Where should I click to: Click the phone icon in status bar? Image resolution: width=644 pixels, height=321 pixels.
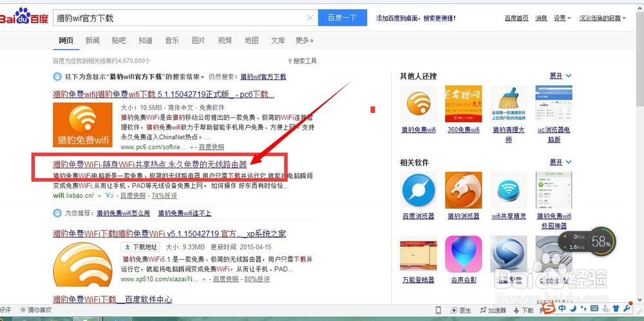click(438, 310)
